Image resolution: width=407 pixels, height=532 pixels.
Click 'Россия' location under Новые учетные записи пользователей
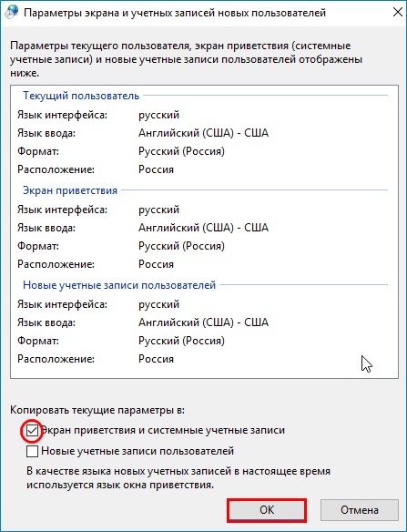tap(156, 359)
